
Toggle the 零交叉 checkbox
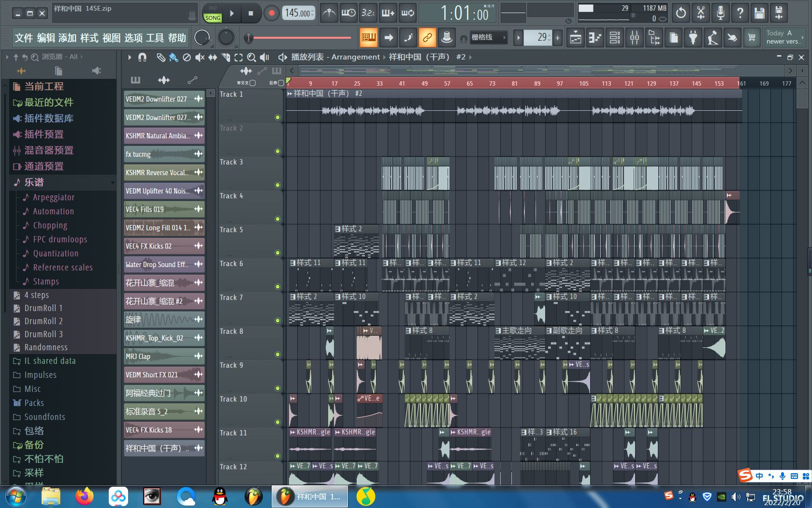252,83
